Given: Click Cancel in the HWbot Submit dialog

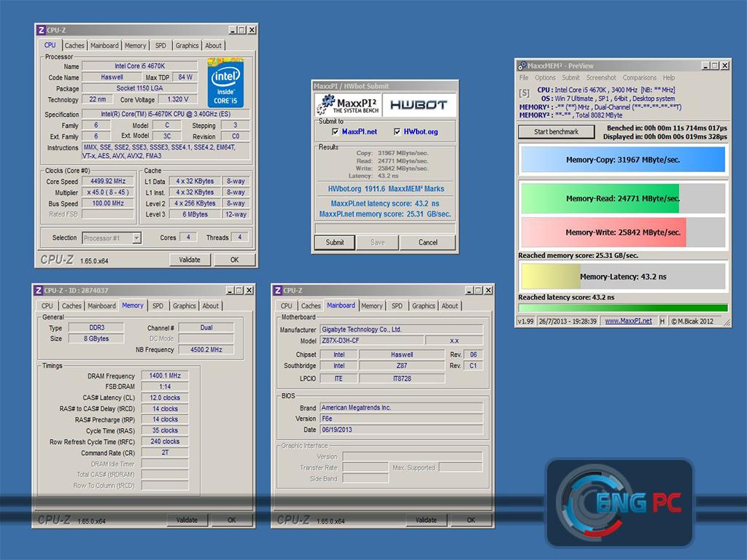Looking at the screenshot, I should [427, 242].
